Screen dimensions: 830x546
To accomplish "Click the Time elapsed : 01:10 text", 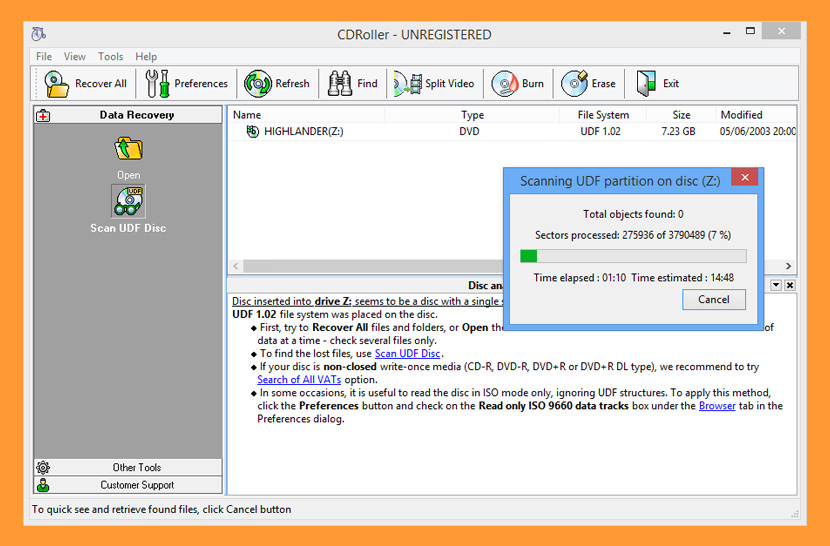I will coord(580,278).
